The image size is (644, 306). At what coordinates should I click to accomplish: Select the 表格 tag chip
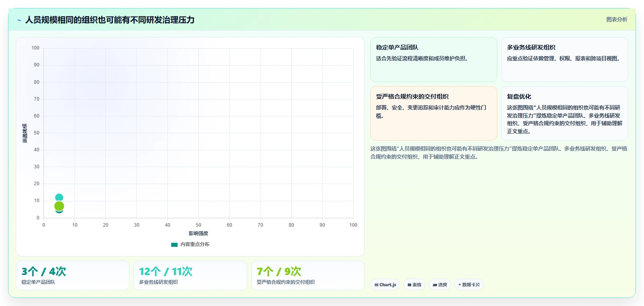pyautogui.click(x=414, y=285)
